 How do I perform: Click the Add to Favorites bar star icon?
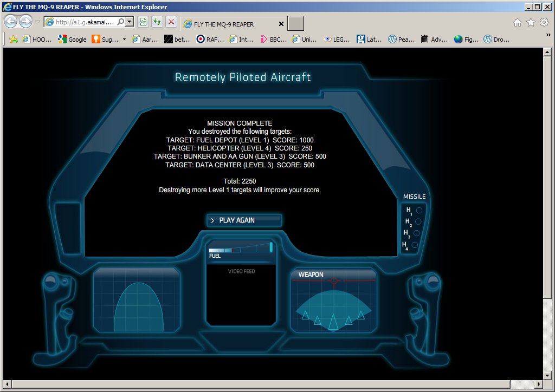click(14, 39)
